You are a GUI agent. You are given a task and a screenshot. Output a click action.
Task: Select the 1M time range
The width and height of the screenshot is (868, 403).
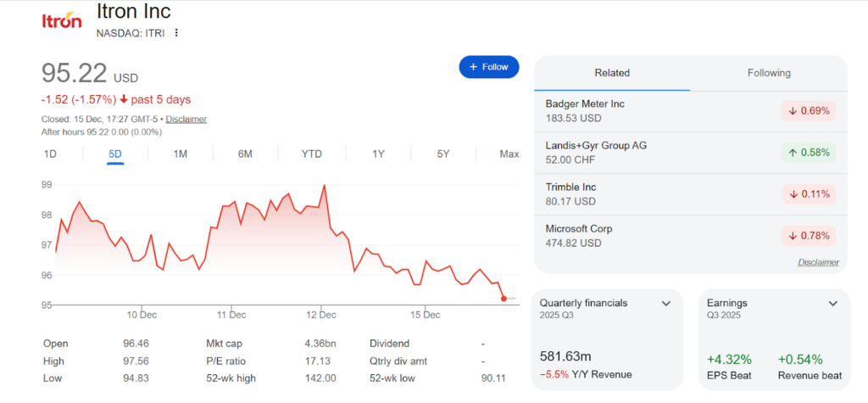pyautogui.click(x=180, y=154)
